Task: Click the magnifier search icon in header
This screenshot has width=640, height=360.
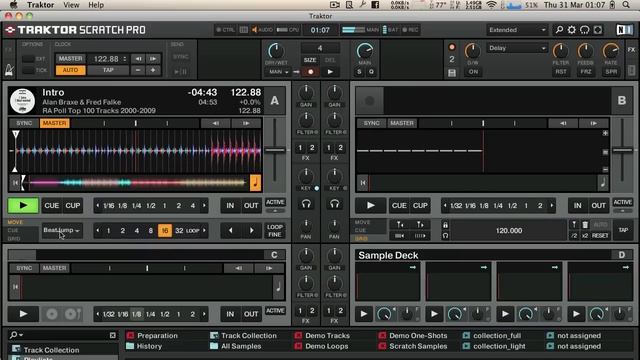Action: point(559,30)
